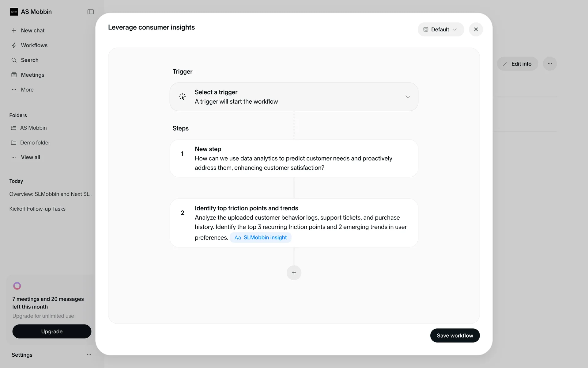
Task: Open the three-dot menu beside Edit info
Action: [550, 64]
